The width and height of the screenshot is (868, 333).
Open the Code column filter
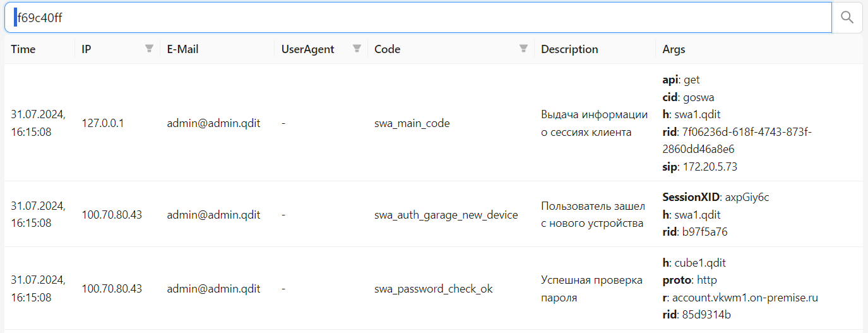523,49
